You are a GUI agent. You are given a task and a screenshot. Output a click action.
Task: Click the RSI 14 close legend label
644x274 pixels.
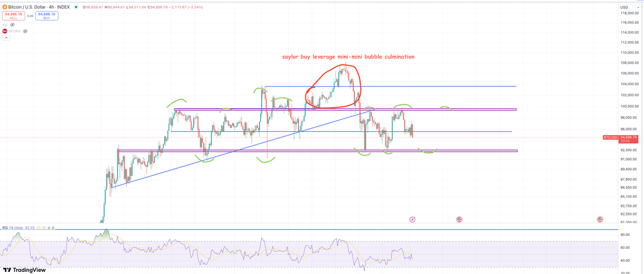click(13, 228)
